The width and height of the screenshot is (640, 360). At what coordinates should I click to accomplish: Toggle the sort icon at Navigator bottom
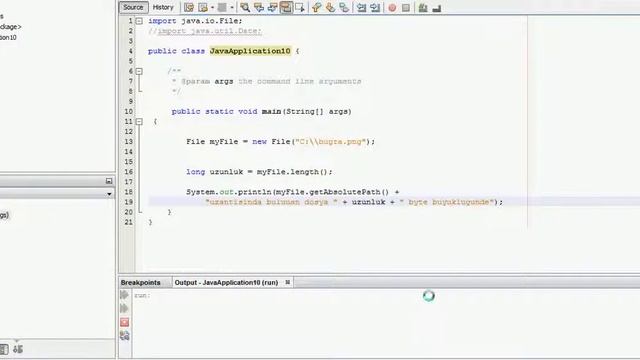point(18,349)
